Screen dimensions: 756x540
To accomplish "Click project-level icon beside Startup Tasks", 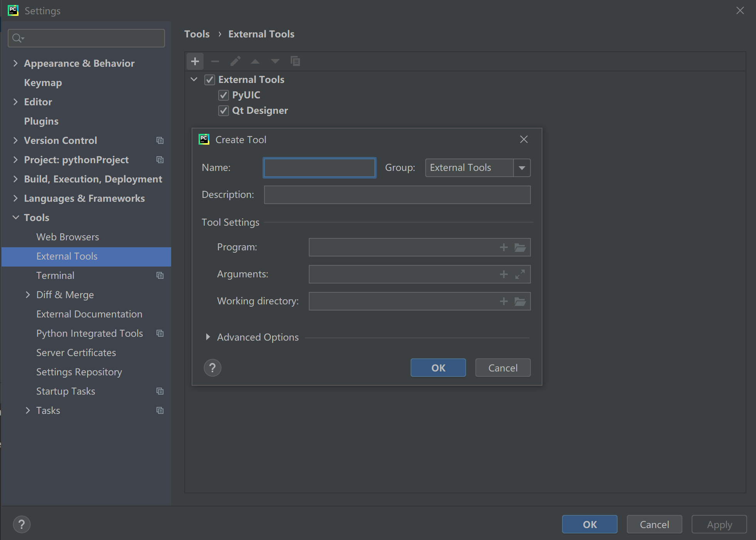I will pos(160,391).
